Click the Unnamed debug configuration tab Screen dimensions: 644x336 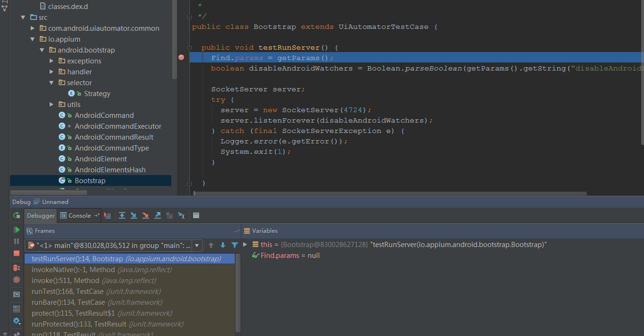coord(55,202)
